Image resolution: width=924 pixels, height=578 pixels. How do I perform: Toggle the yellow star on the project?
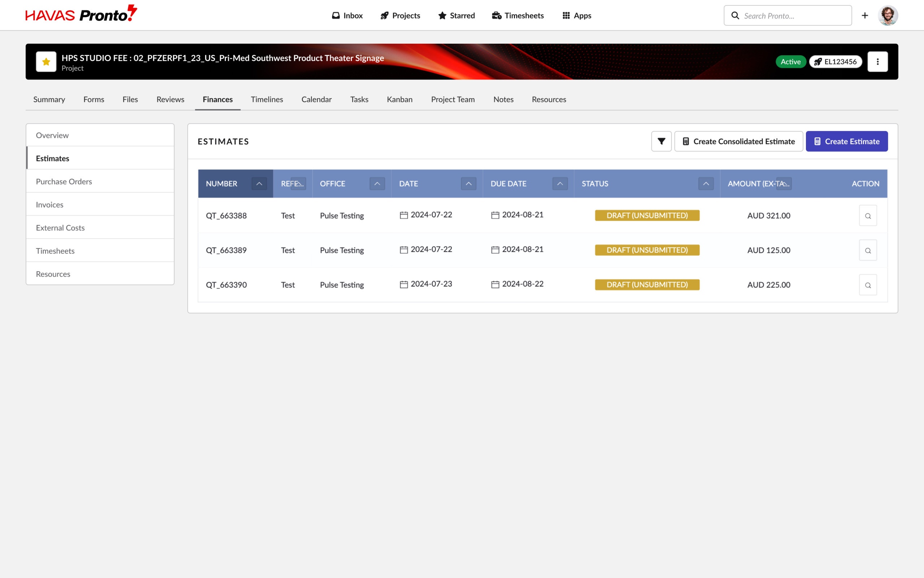(x=46, y=61)
